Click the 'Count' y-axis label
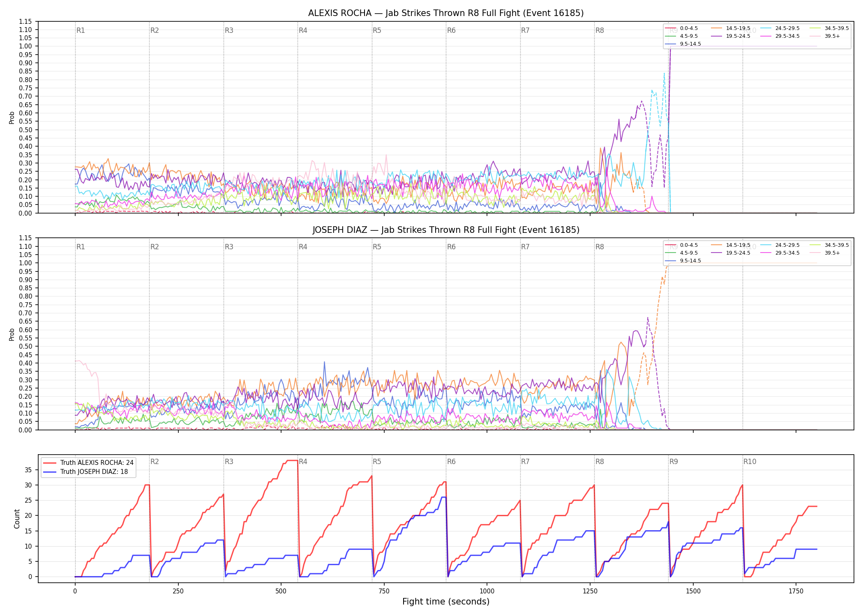The height and width of the screenshot is (616, 863). [17, 519]
